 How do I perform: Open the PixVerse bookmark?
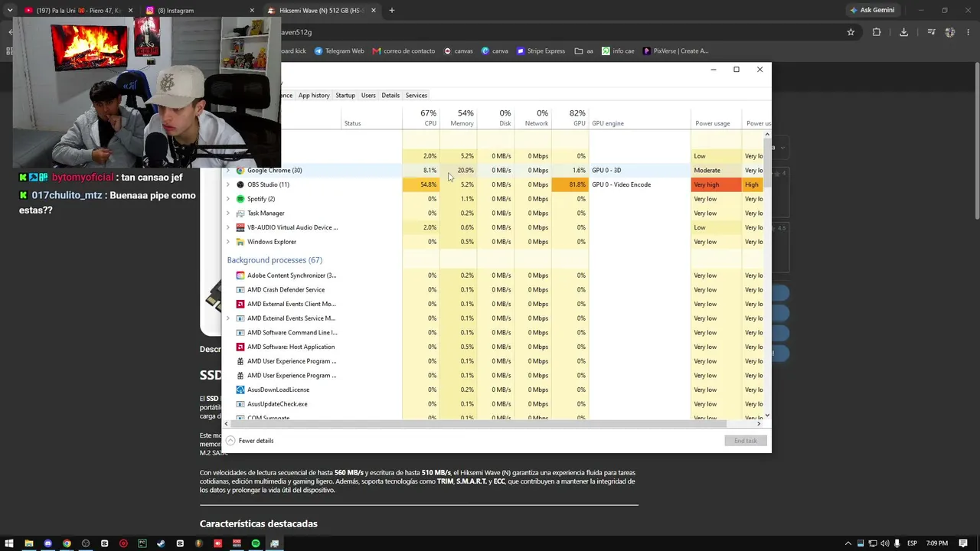click(x=675, y=51)
